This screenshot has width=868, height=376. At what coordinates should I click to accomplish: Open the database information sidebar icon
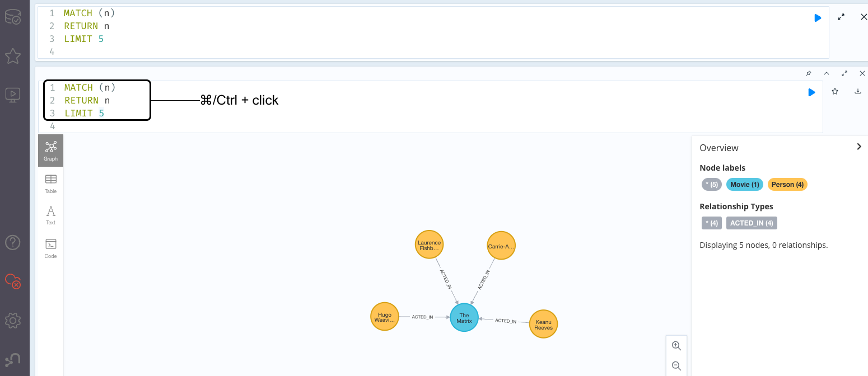click(x=12, y=17)
